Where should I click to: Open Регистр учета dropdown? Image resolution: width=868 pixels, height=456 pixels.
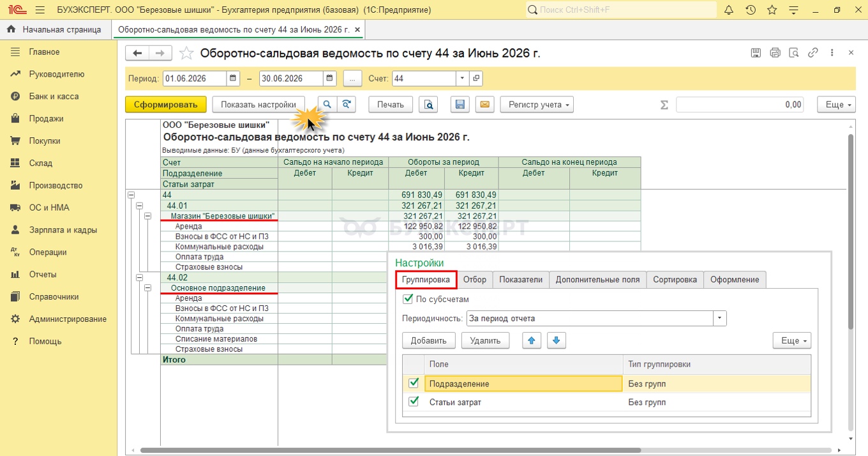tap(537, 104)
